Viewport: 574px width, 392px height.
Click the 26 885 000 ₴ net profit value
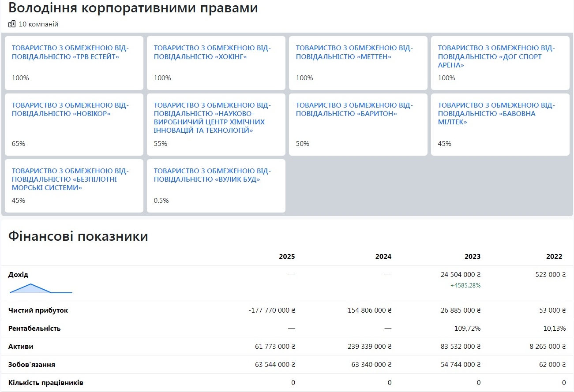click(x=461, y=310)
